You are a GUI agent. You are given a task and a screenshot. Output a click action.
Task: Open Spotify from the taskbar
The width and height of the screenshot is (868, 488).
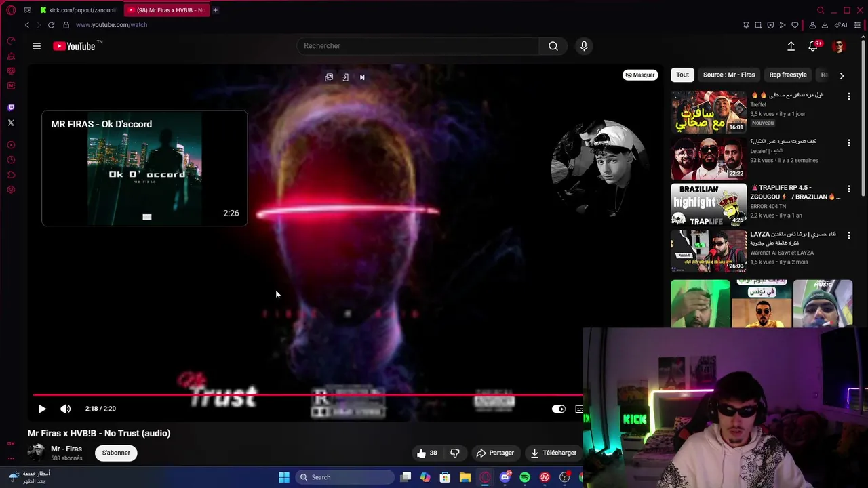525,477
